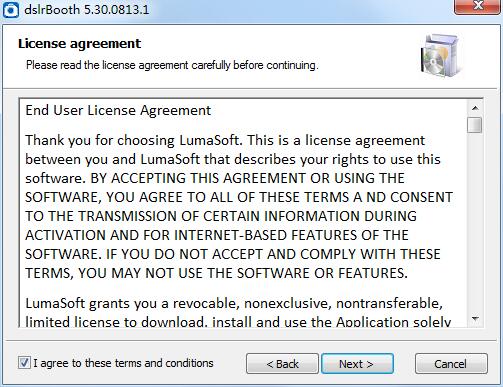Click the 'dslrBooth 5.30.0813.1' title bar text

(87, 10)
